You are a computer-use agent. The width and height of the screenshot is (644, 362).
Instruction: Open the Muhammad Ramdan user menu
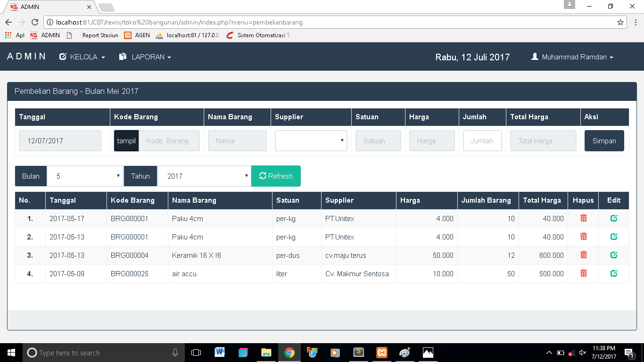572,57
